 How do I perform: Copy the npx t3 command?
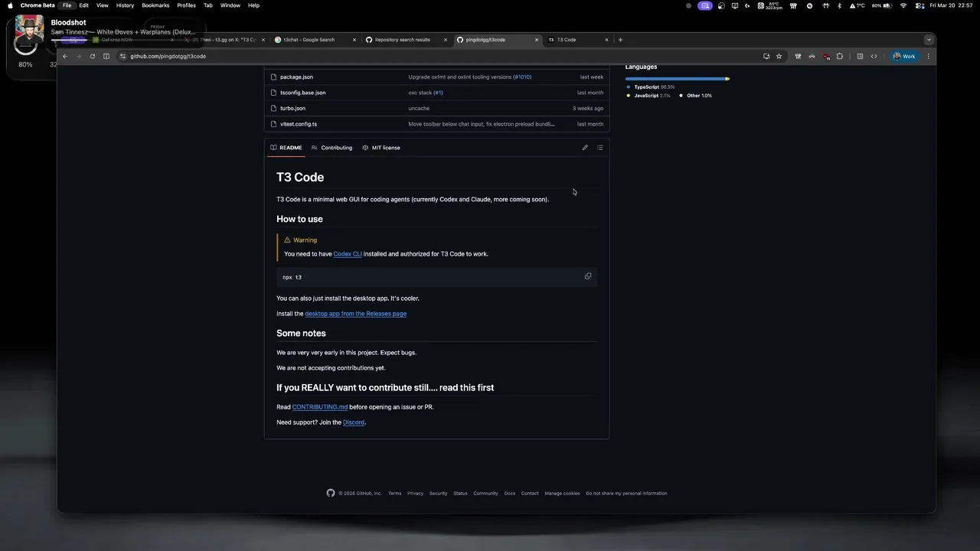[588, 276]
